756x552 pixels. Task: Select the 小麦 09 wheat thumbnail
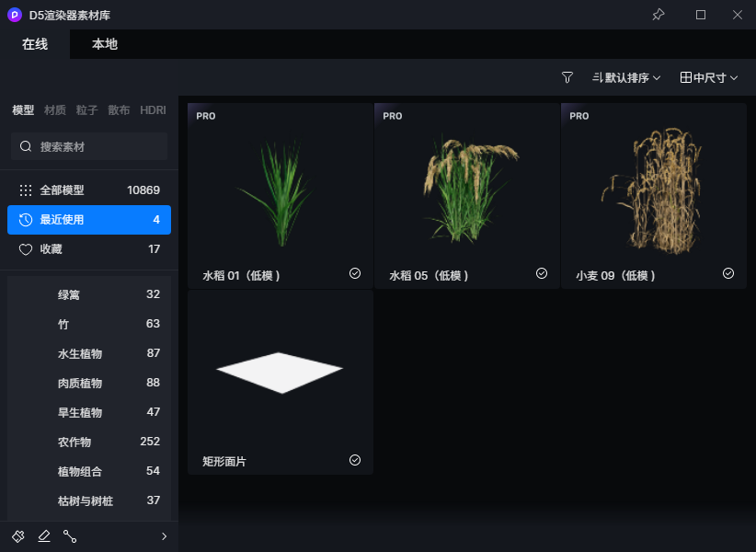coord(653,190)
